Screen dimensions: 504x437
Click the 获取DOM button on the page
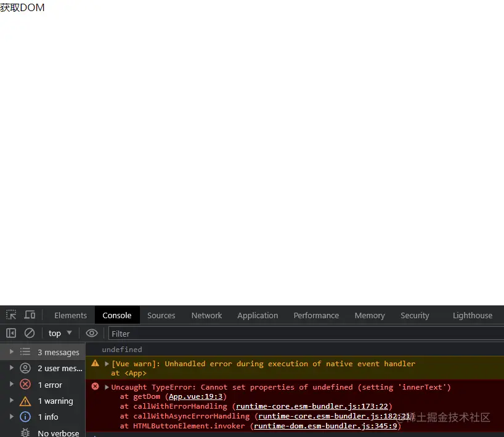[x=22, y=7]
